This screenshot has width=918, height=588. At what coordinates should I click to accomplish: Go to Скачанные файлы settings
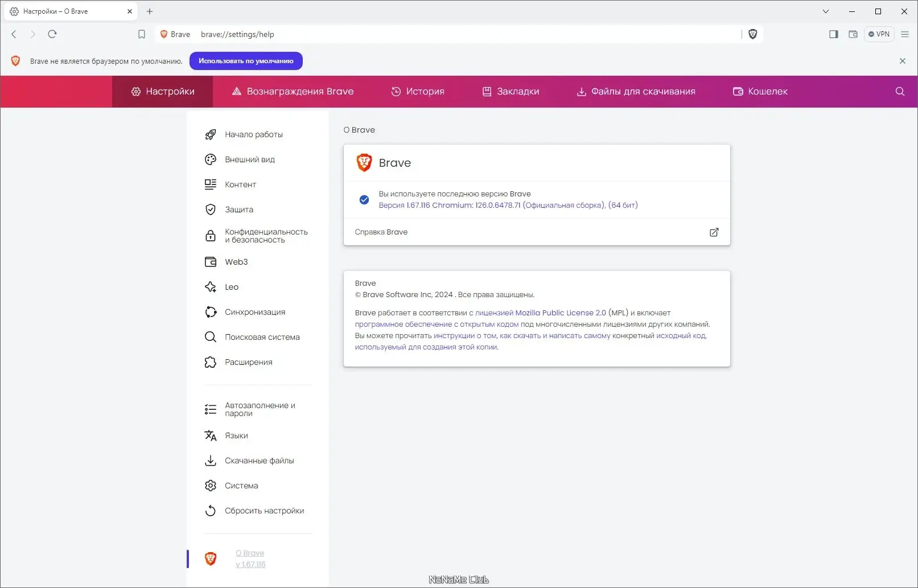(x=260, y=460)
